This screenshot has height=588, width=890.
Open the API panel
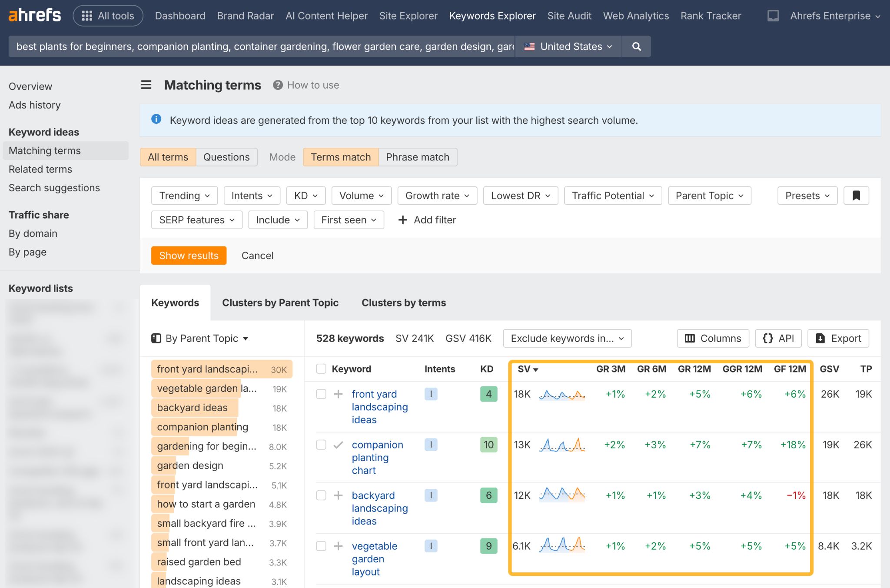(x=778, y=338)
